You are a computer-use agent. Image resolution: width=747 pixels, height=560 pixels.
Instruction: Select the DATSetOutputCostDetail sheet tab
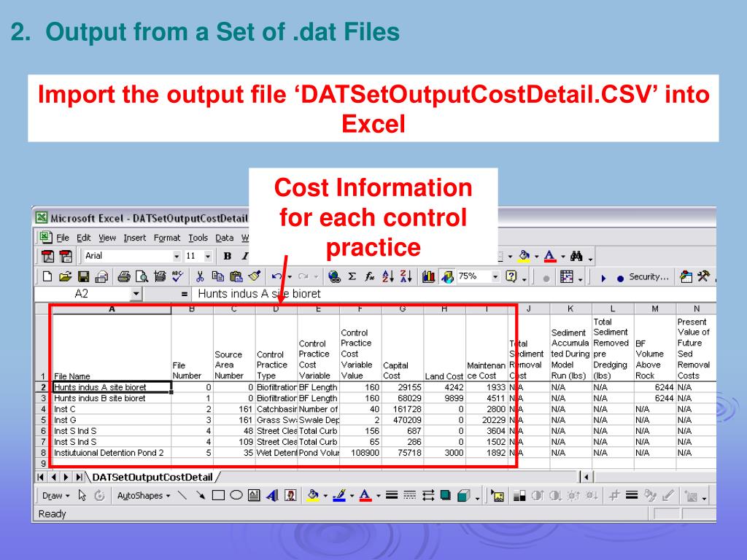pyautogui.click(x=152, y=477)
